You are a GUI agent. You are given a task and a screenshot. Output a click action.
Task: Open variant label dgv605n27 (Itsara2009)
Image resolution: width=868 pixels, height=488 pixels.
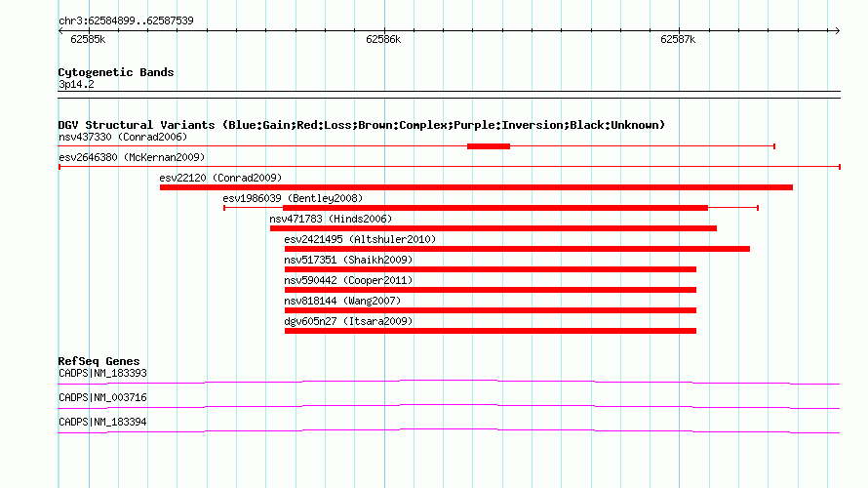[348, 321]
